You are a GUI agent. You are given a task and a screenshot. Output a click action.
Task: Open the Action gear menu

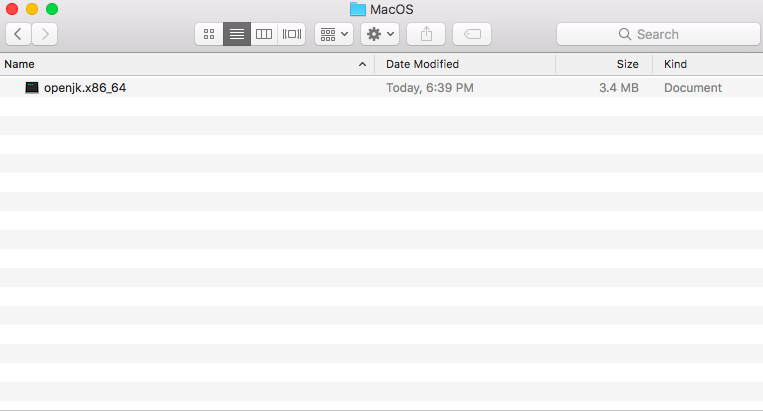tap(380, 34)
